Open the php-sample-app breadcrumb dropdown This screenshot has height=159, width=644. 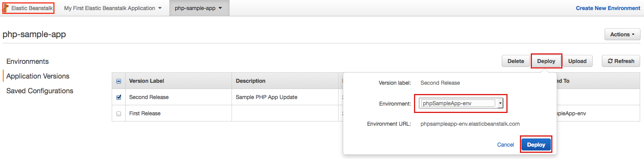coord(199,8)
